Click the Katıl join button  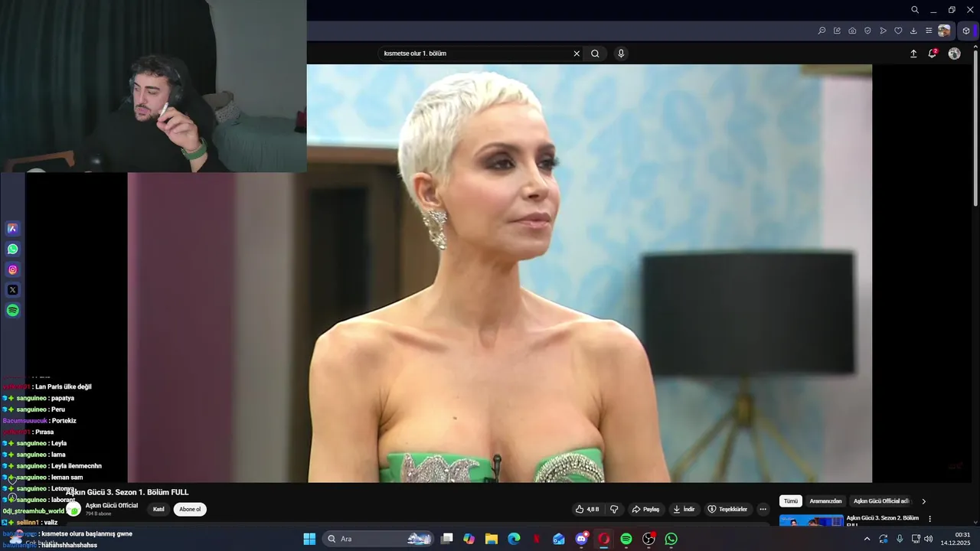158,509
